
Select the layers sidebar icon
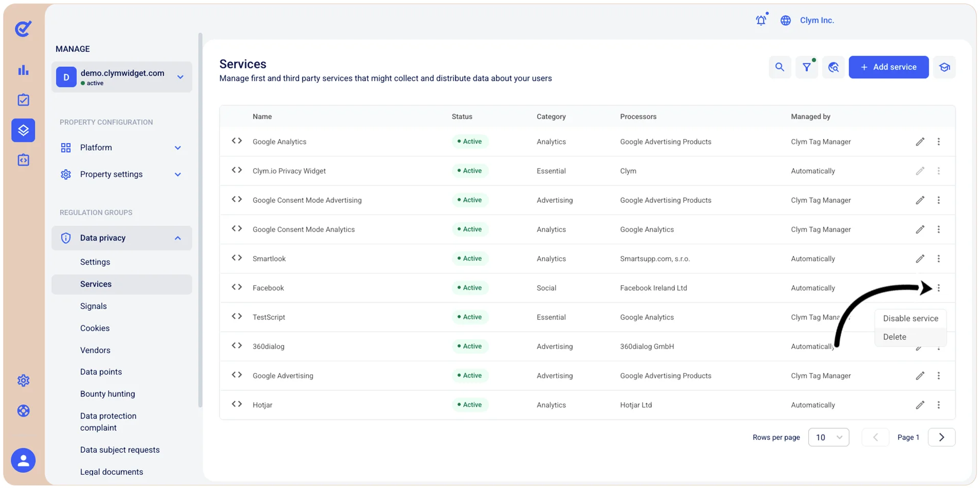(x=24, y=130)
